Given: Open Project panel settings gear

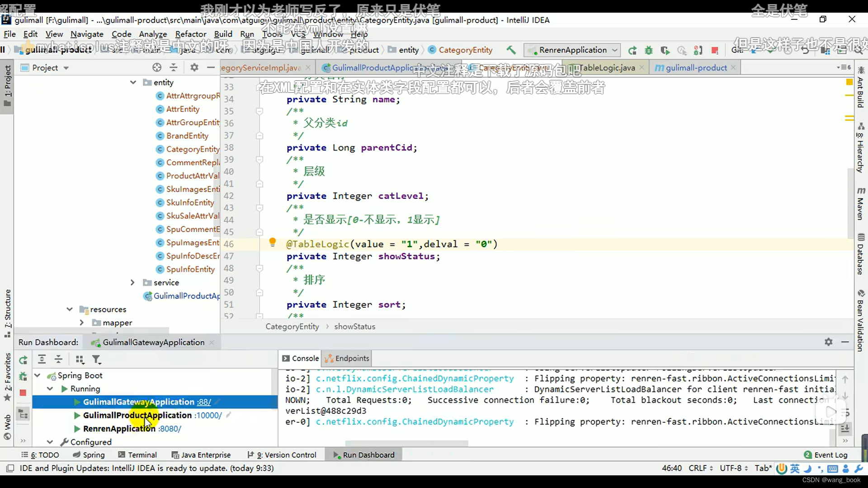Looking at the screenshot, I should click(x=194, y=67).
